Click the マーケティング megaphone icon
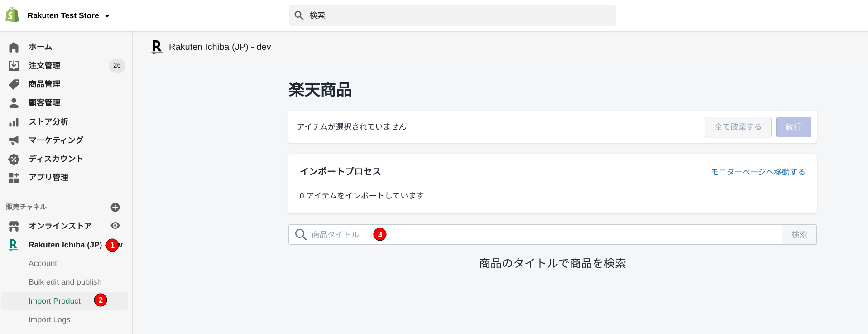868x334 pixels. [x=14, y=140]
